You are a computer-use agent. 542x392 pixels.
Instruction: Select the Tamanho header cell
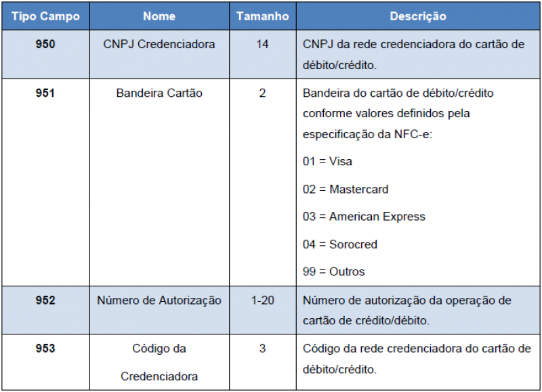(263, 16)
